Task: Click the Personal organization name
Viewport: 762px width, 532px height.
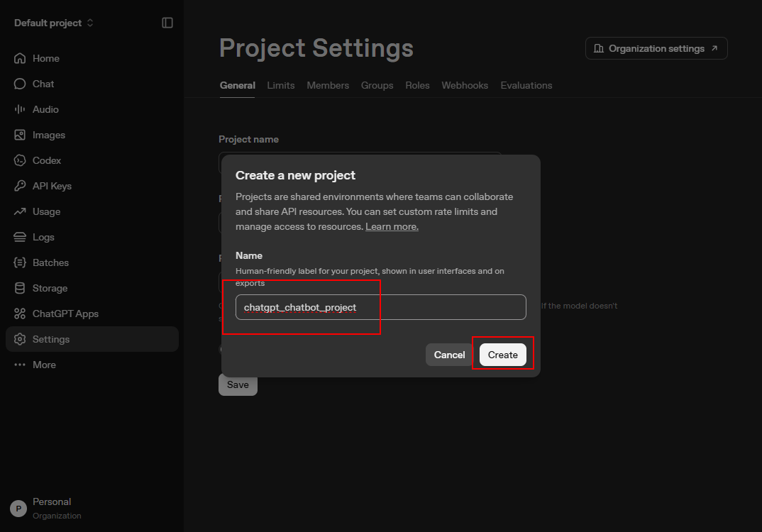Action: (x=52, y=502)
